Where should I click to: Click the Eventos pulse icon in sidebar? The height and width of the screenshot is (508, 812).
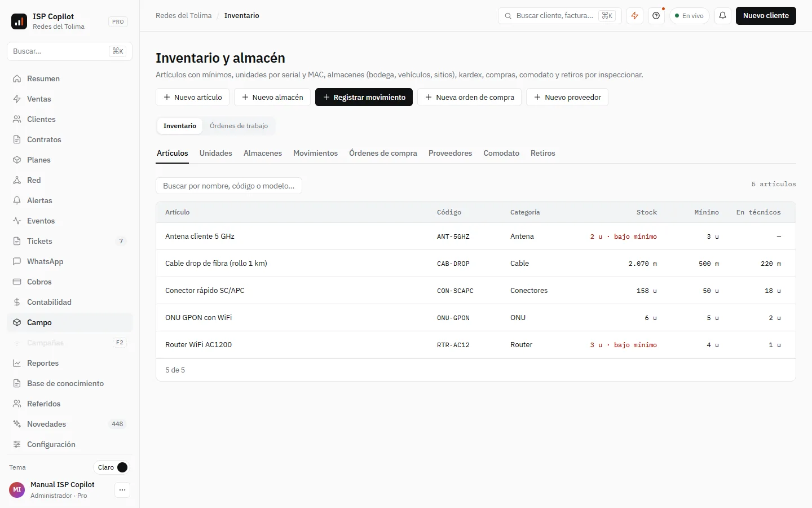[x=17, y=221]
